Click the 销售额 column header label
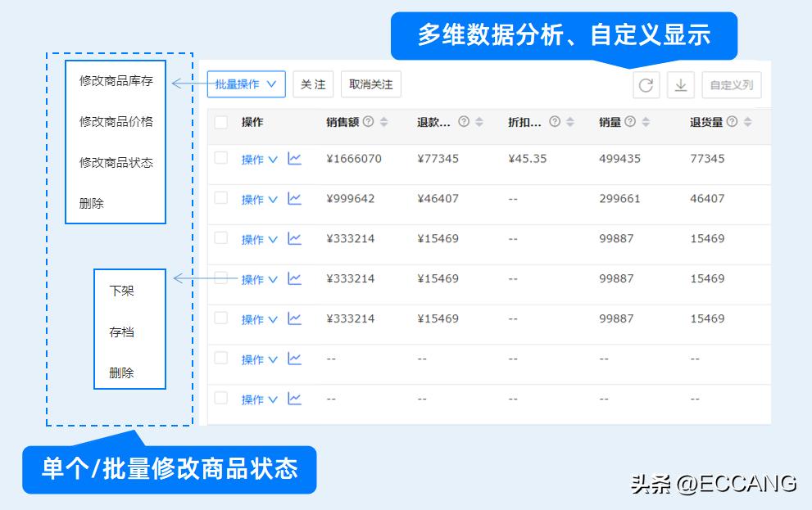Screen dimensions: 812x510 pyautogui.click(x=342, y=122)
